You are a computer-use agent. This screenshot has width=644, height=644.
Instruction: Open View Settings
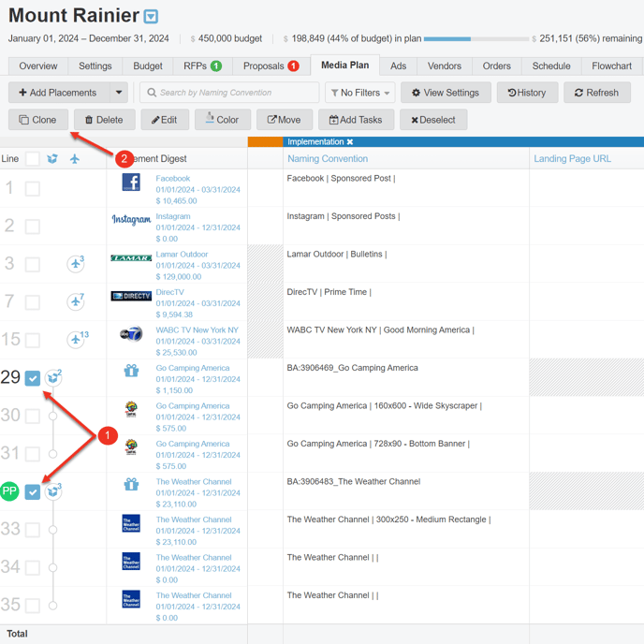pos(446,93)
